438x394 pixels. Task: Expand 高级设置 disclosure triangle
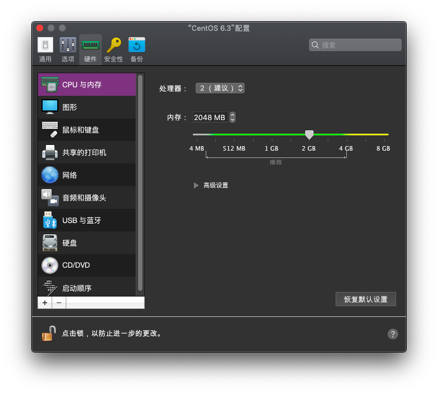tap(196, 185)
